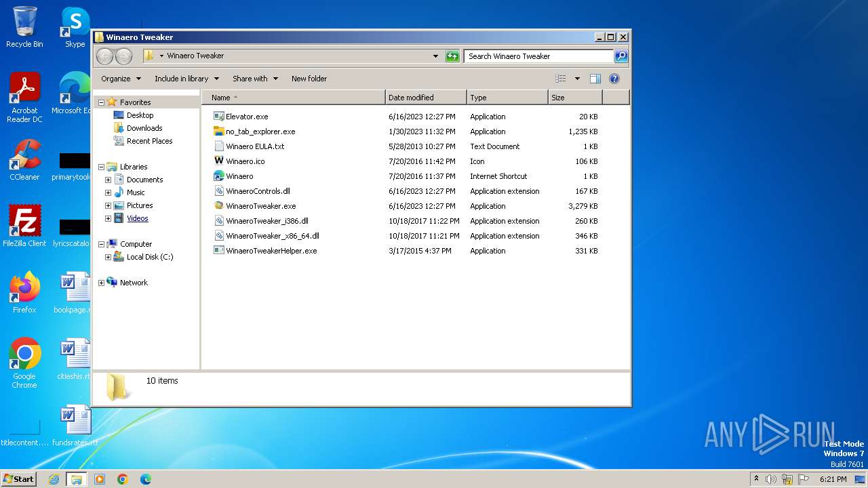Viewport: 868px width, 488px height.
Task: Expand the Local Disk (C:) node
Action: click(108, 257)
